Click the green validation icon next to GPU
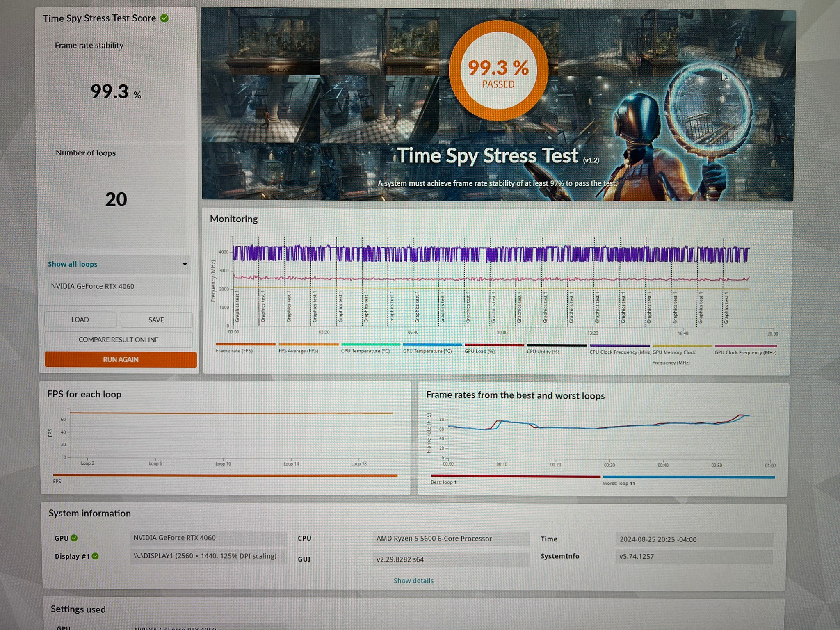The height and width of the screenshot is (630, 840). [74, 538]
